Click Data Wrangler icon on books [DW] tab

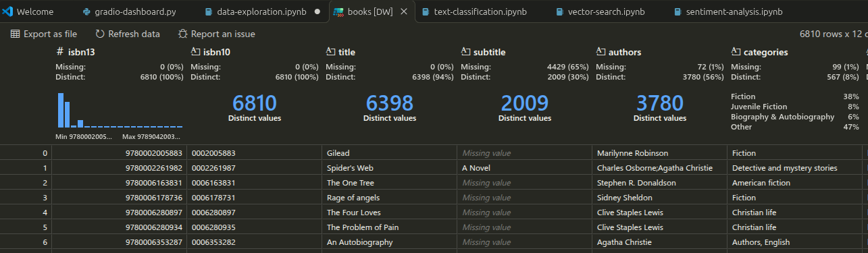(x=338, y=12)
